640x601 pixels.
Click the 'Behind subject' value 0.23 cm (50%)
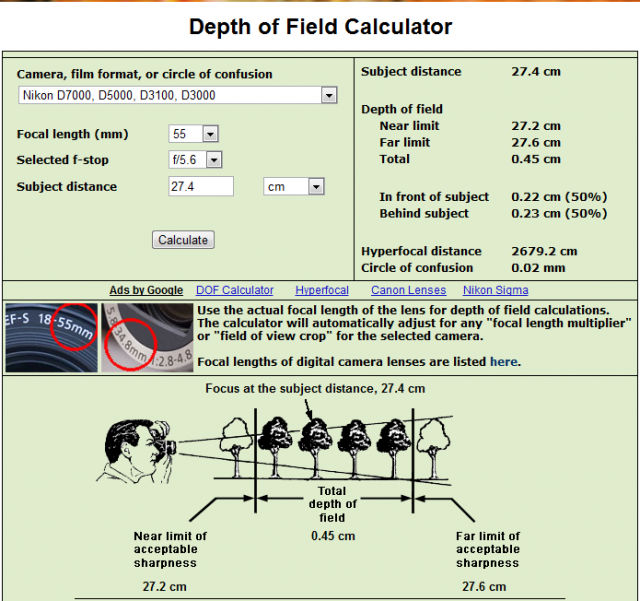coord(559,214)
